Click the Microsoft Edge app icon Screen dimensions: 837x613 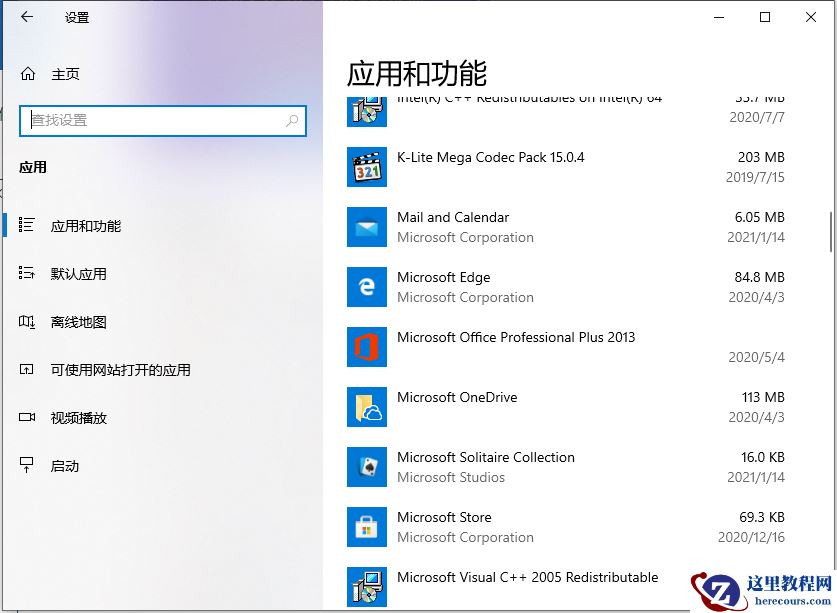click(x=366, y=287)
